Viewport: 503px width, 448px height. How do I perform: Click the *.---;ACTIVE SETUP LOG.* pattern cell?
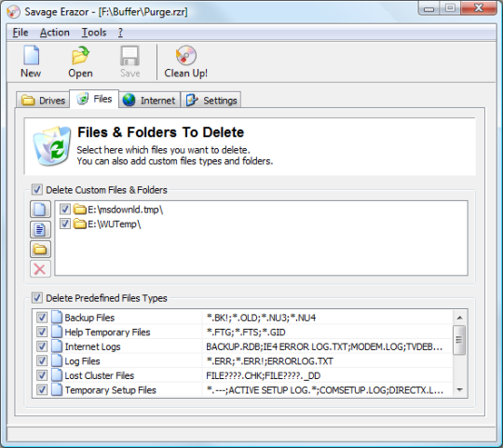[x=327, y=390]
